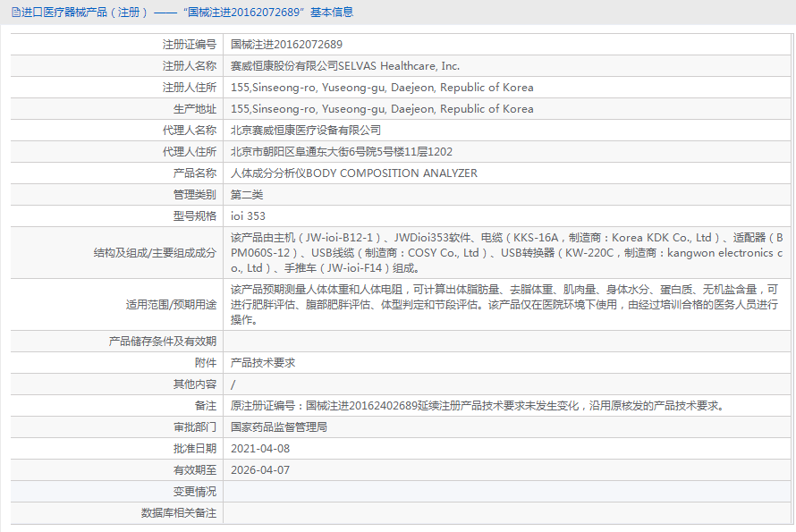
Task: Select registrant name SELVAS Healthcare, Inc.
Action: pos(399,66)
